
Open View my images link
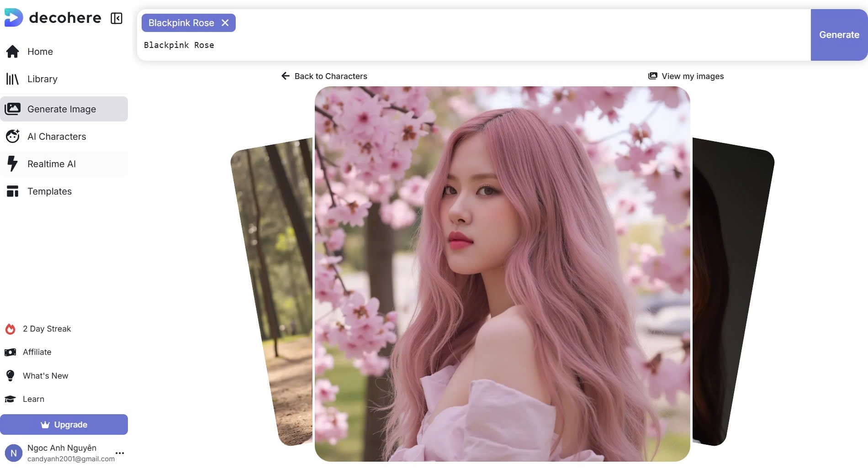pyautogui.click(x=686, y=76)
